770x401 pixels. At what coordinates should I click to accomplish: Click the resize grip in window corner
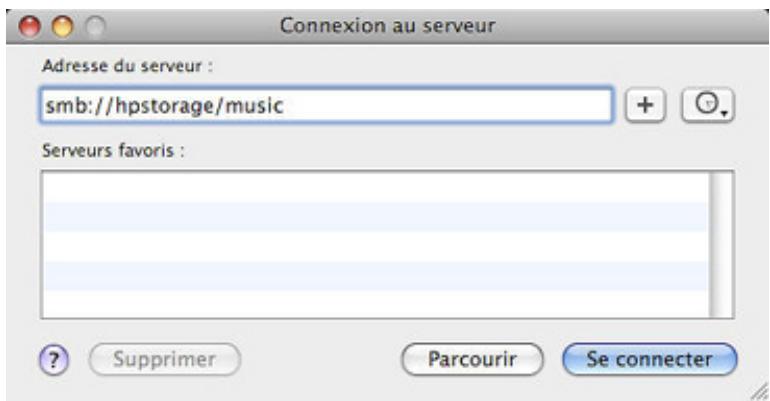pyautogui.click(x=760, y=392)
